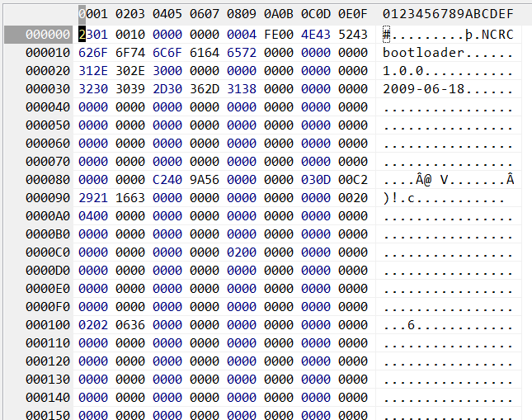
Task: Select hex word 0010 in row 000000
Action: (x=130, y=35)
